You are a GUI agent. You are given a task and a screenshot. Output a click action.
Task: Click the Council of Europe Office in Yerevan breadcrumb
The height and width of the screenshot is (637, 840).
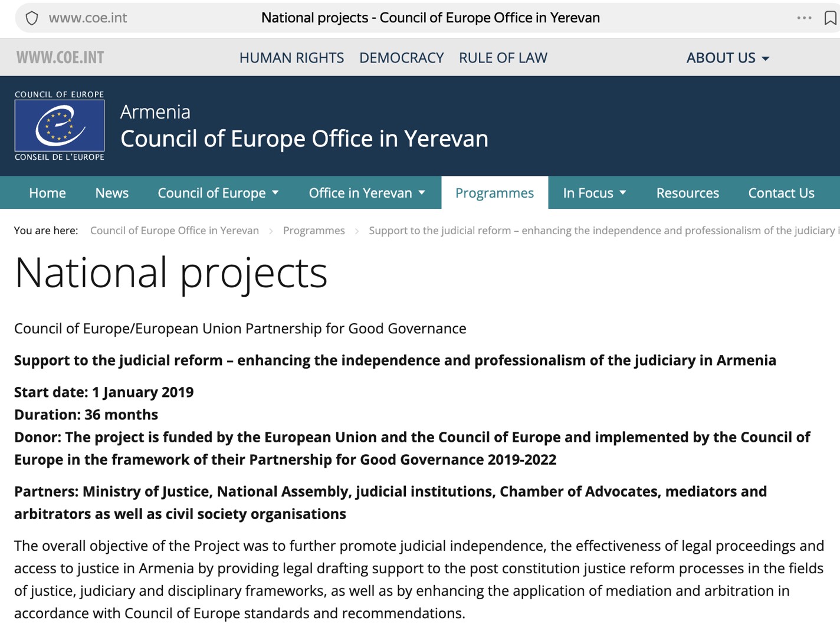[x=175, y=231]
